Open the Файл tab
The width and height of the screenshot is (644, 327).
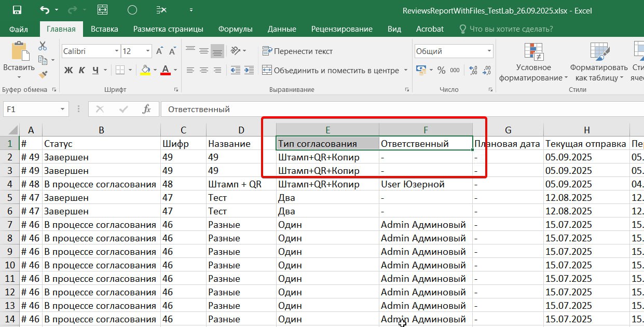[x=19, y=29]
